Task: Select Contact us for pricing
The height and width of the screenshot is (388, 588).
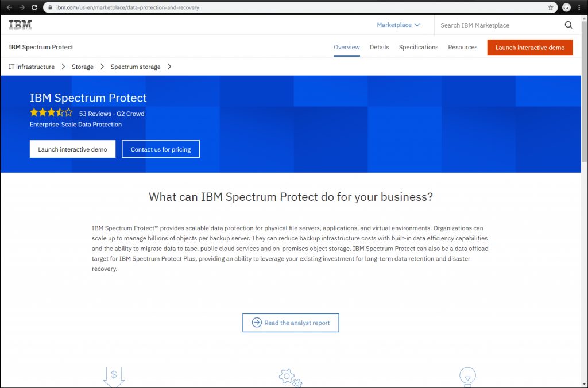Action: [x=160, y=149]
